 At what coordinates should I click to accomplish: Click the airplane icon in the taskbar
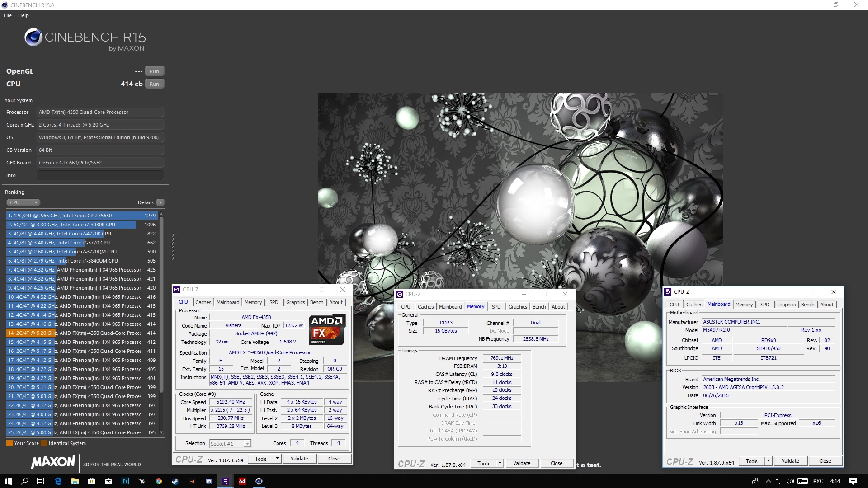coord(142,481)
